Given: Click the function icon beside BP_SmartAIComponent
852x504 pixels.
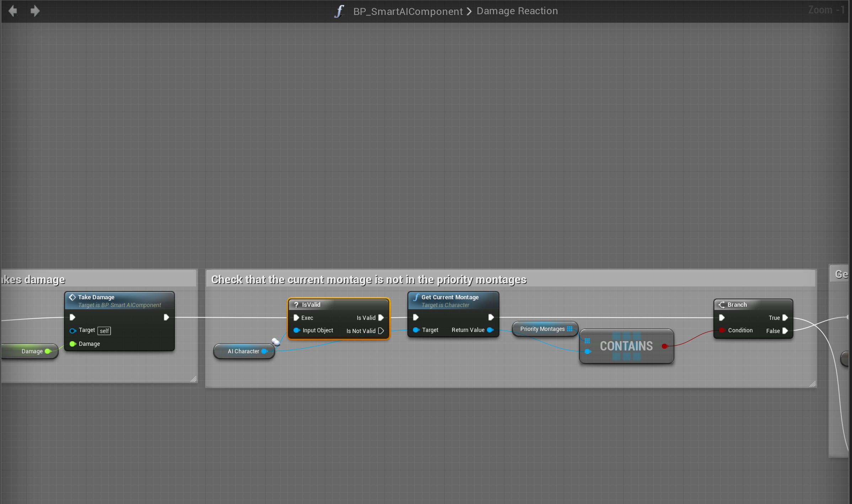Looking at the screenshot, I should (339, 11).
